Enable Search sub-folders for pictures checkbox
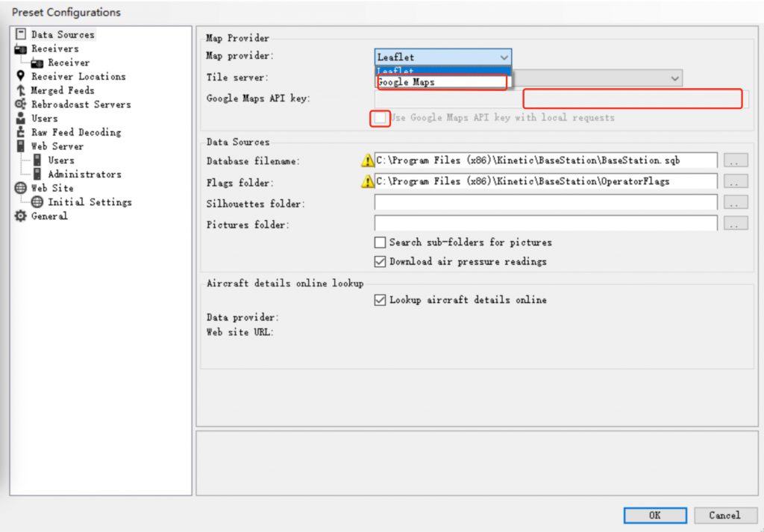Viewport: 764px width, 532px height. pyautogui.click(x=381, y=242)
